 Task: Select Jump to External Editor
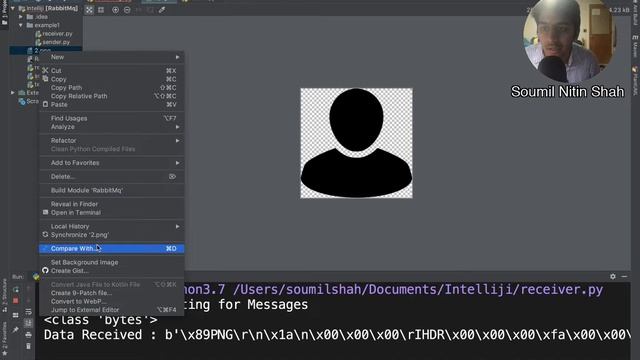pos(111,310)
